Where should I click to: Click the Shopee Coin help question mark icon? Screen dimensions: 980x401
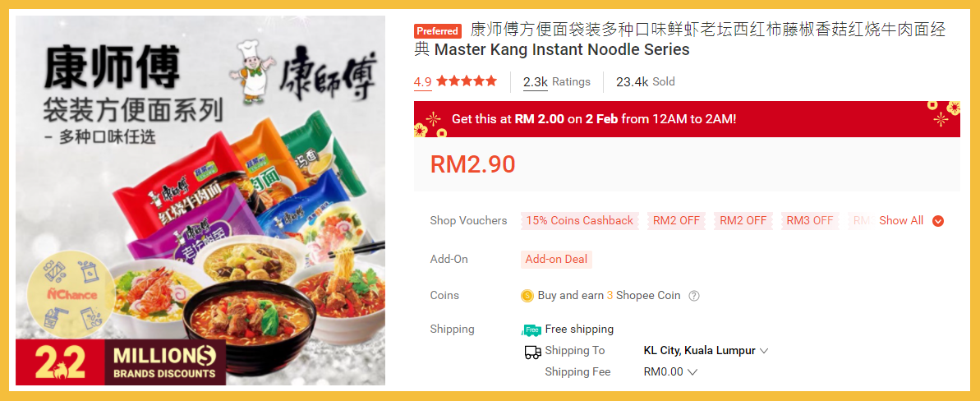coord(694,296)
